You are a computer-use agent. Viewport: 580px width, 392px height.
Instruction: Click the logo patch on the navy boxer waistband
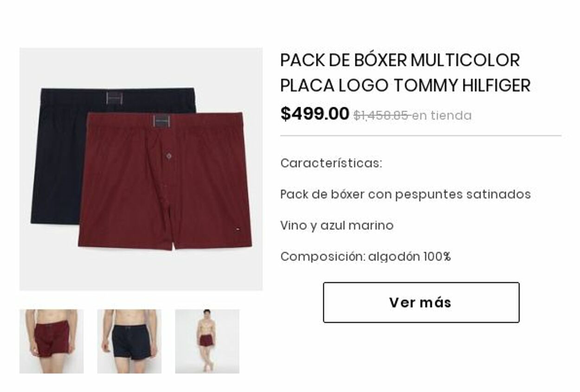[115, 98]
